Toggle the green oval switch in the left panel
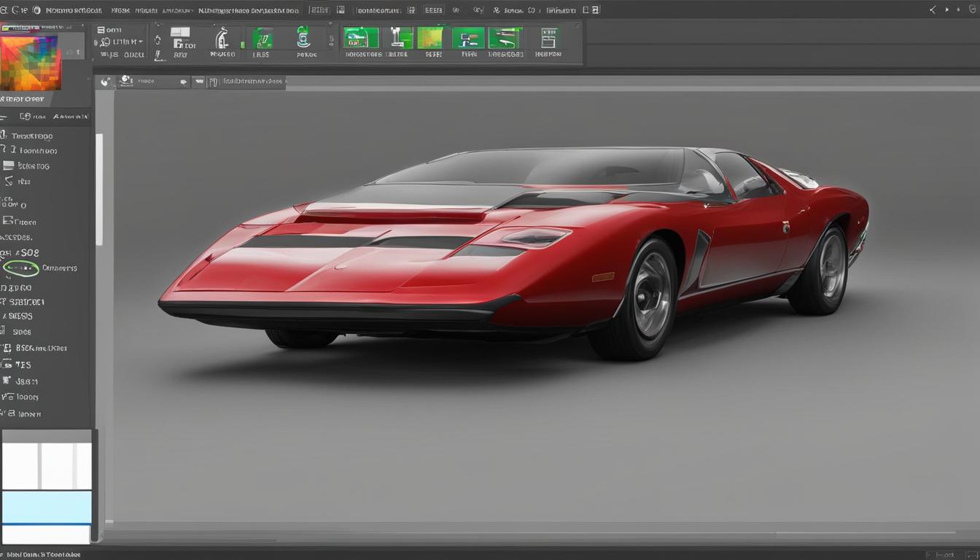 [21, 268]
